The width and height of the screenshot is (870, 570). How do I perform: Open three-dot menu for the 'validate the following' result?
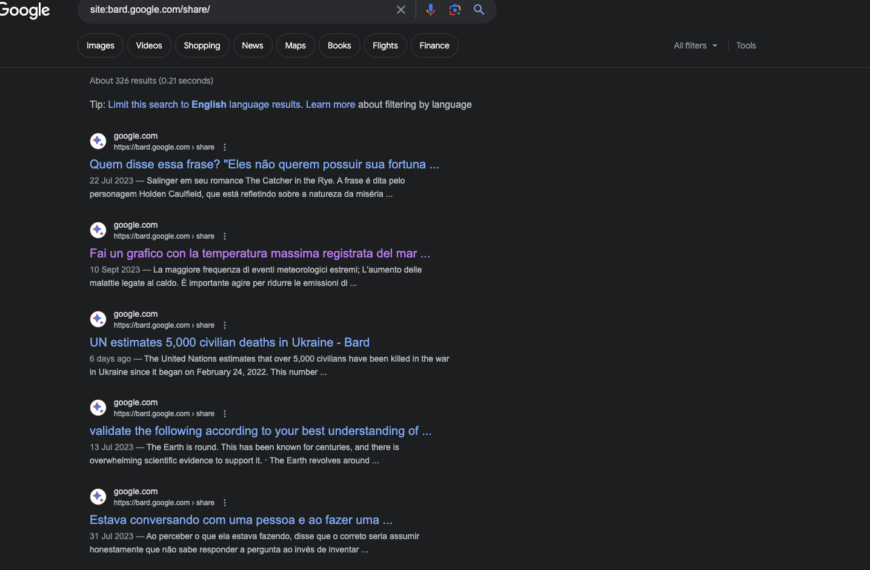[x=225, y=413]
